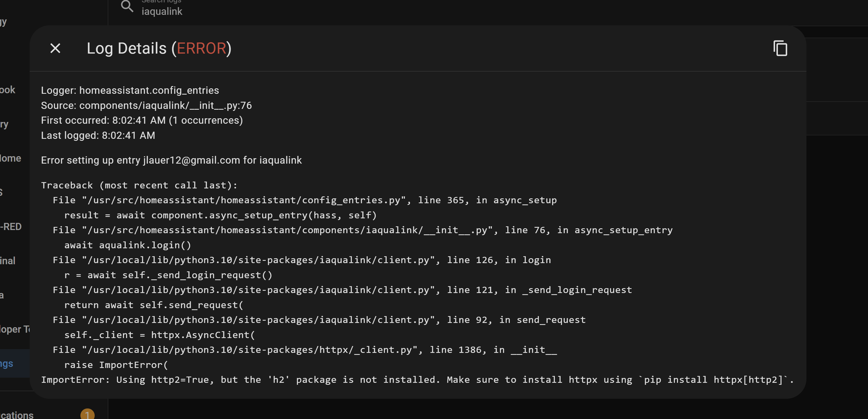Screen dimensions: 868x419
Task: Select the self._client = httpx.AsyncClient( line
Action: pyautogui.click(x=160, y=335)
